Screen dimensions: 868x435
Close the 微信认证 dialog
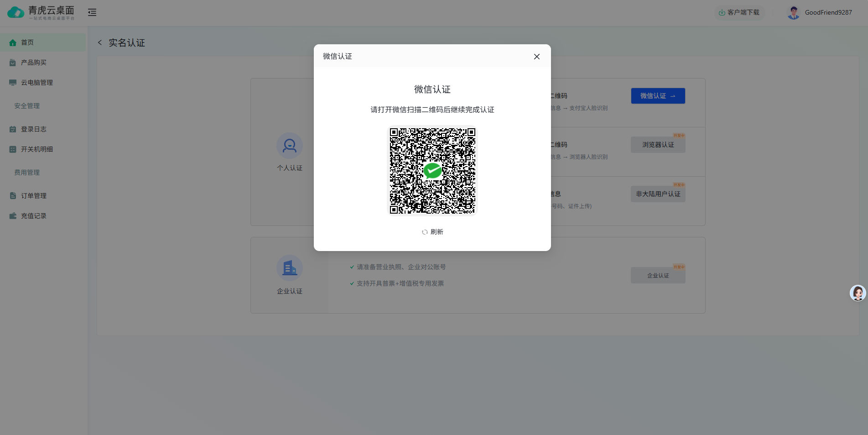[x=536, y=57]
